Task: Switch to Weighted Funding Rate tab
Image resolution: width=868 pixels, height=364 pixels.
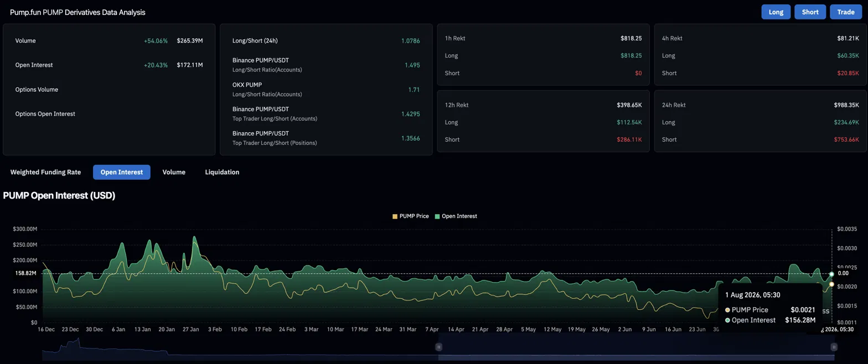Action: coord(45,172)
